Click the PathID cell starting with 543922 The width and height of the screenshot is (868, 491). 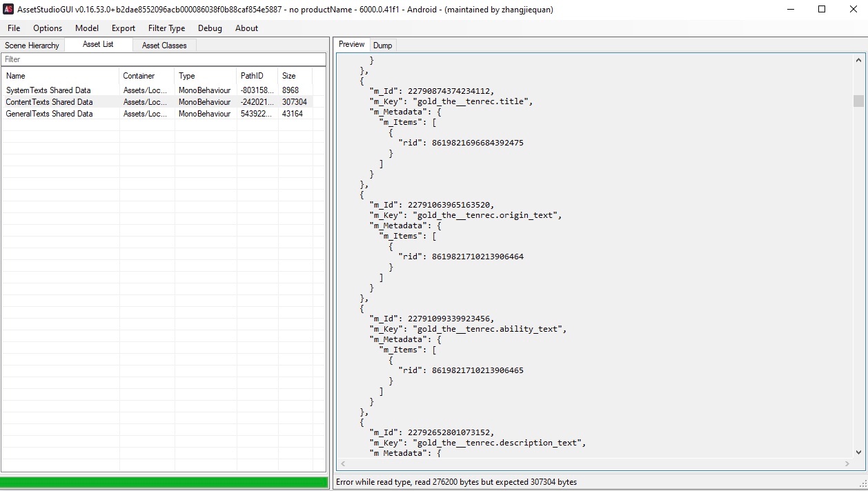point(257,114)
